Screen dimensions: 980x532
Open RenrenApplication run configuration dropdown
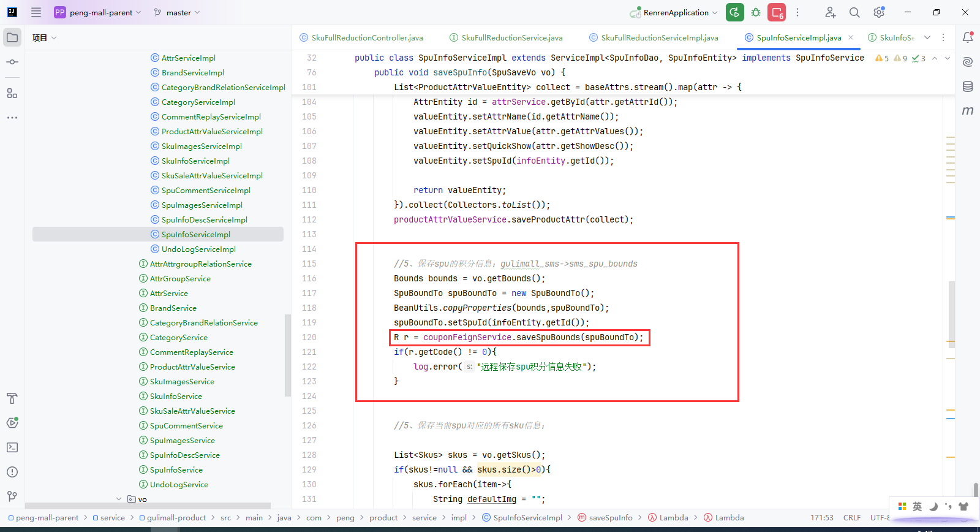coord(673,12)
